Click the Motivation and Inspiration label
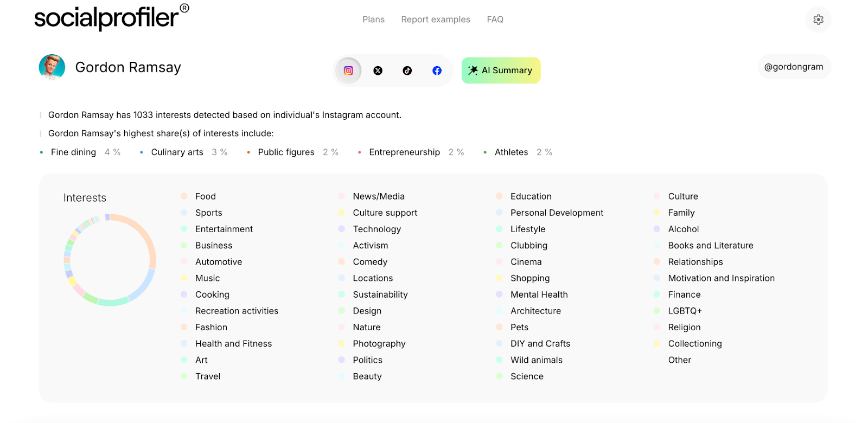 click(x=722, y=278)
